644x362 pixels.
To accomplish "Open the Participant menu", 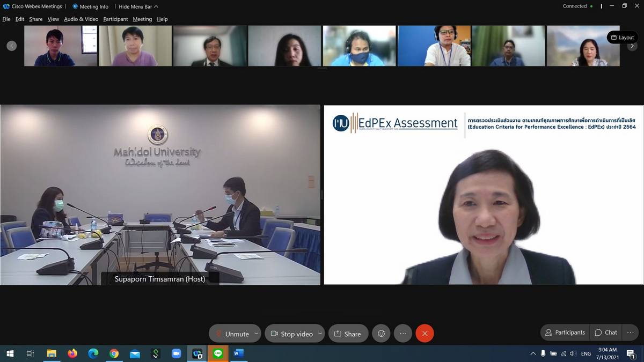I will tap(115, 19).
